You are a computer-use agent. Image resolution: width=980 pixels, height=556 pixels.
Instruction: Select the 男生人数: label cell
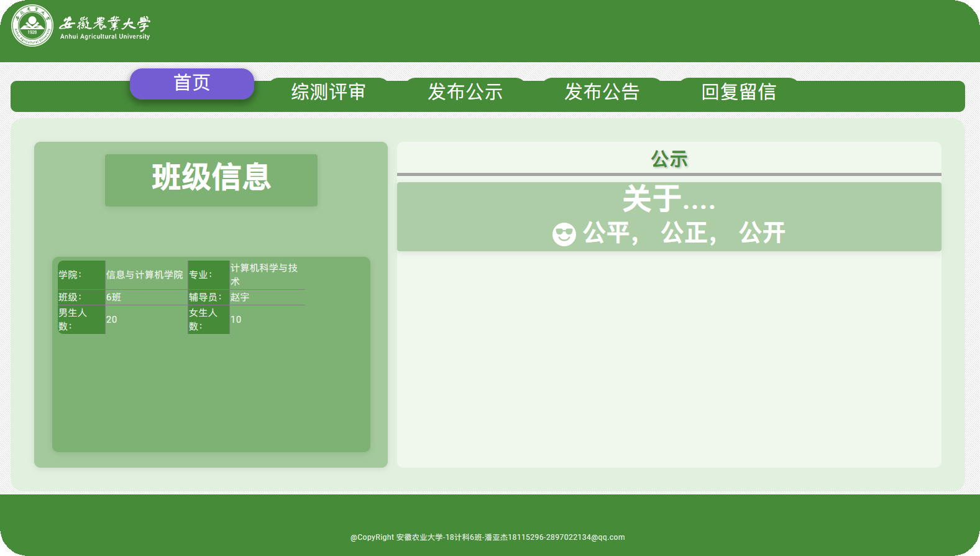pyautogui.click(x=81, y=320)
